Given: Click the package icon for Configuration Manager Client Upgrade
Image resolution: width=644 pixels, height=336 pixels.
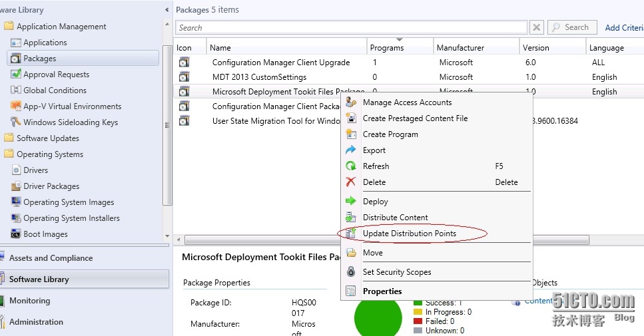Looking at the screenshot, I should point(184,63).
